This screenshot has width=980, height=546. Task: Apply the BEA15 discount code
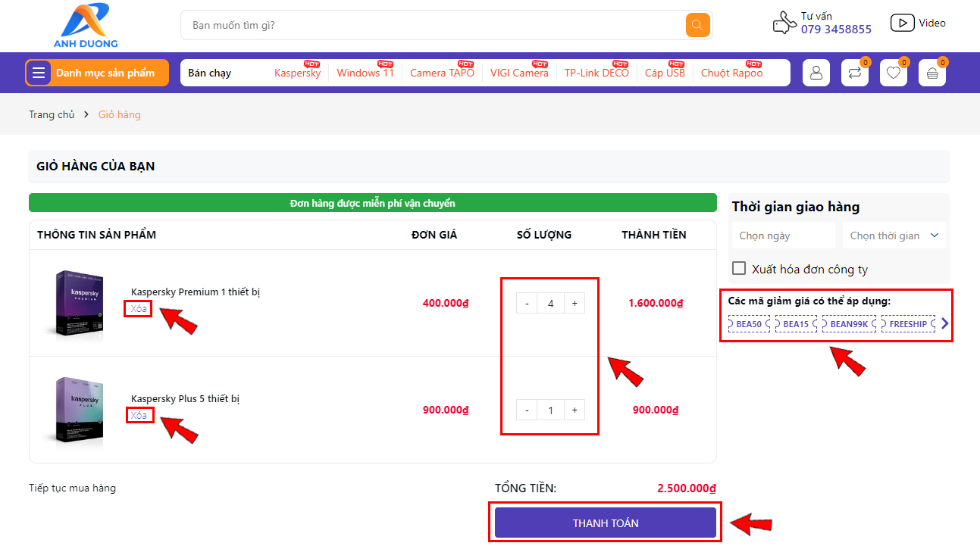796,323
